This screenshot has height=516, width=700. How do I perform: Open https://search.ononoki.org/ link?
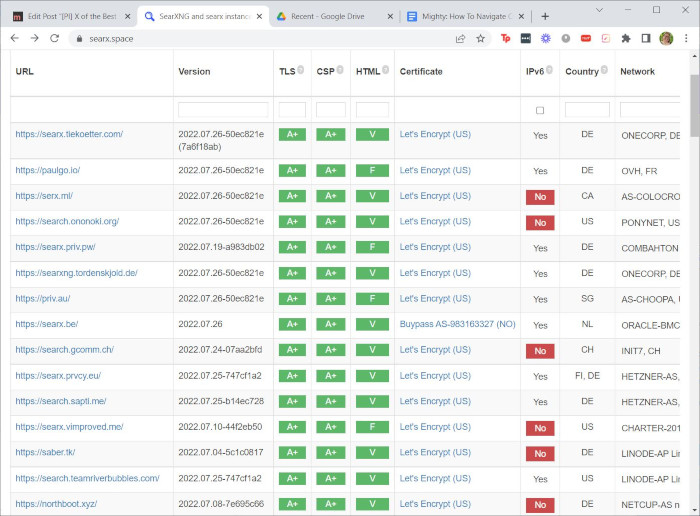(67, 221)
